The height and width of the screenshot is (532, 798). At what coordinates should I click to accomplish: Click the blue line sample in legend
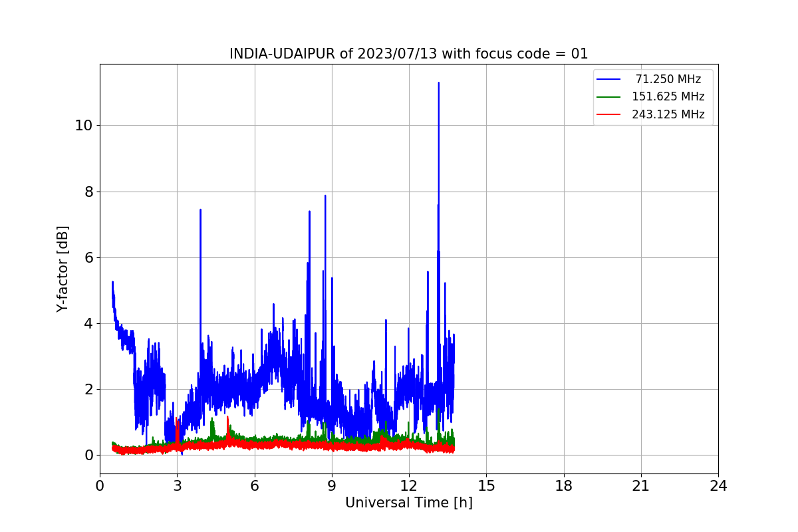[x=609, y=79]
